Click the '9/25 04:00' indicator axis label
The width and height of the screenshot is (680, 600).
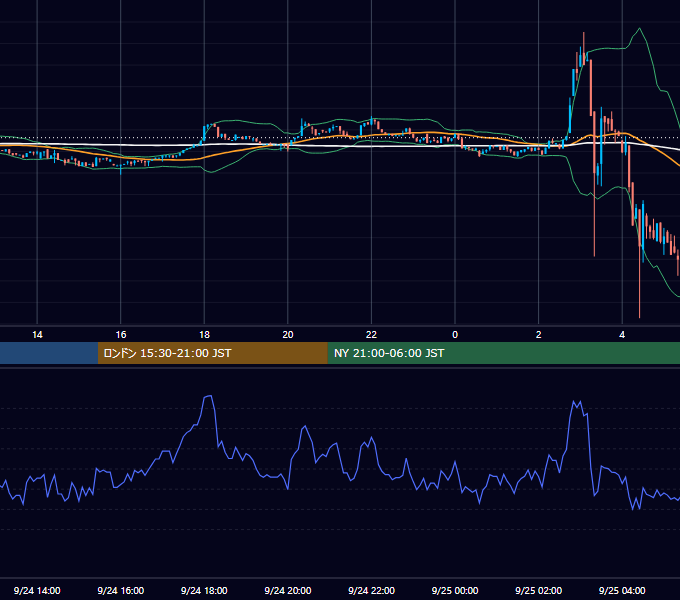[x=622, y=590]
